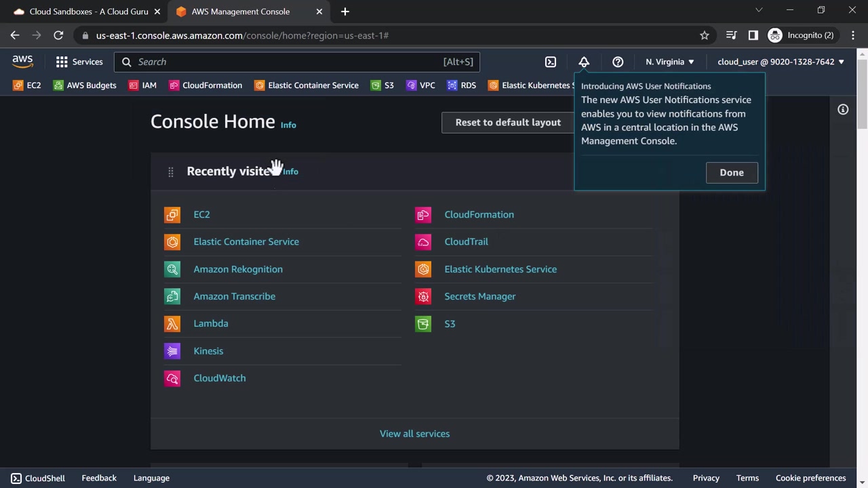Open the Chrome media controls icon
This screenshot has height=488, width=868.
click(x=731, y=35)
